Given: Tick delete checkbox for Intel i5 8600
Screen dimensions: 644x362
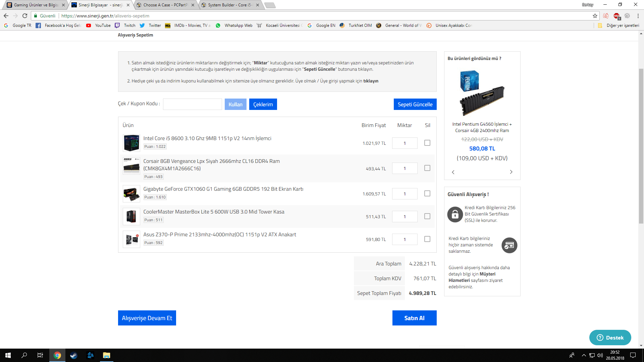Looking at the screenshot, I should [427, 143].
